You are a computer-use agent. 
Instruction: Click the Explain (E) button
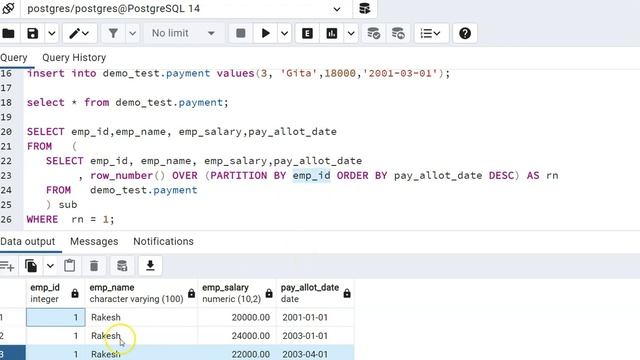coord(307,33)
